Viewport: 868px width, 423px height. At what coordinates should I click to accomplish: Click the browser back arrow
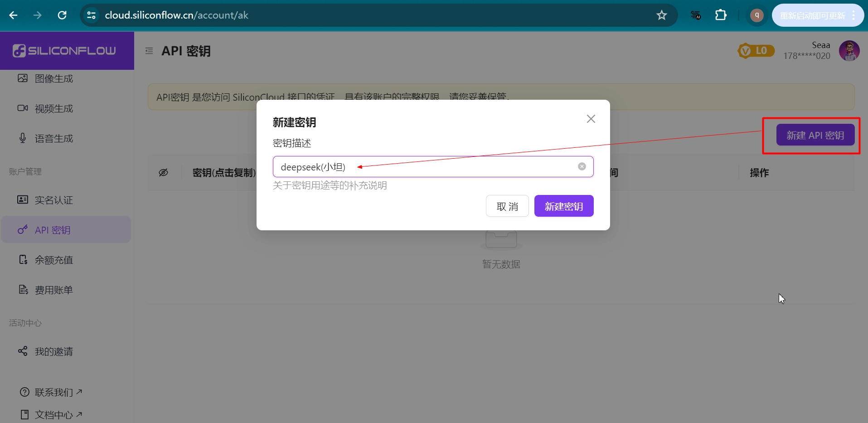[x=13, y=15]
